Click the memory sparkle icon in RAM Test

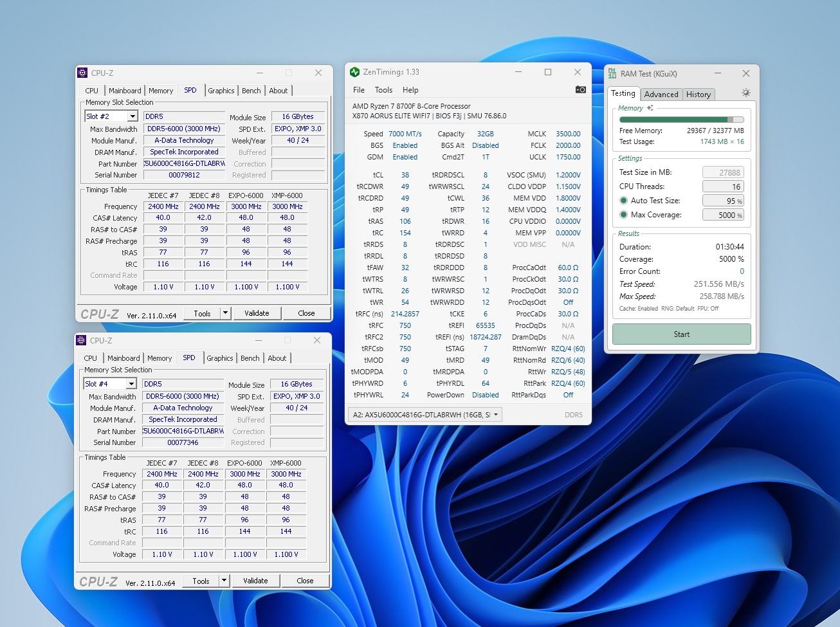(x=650, y=108)
